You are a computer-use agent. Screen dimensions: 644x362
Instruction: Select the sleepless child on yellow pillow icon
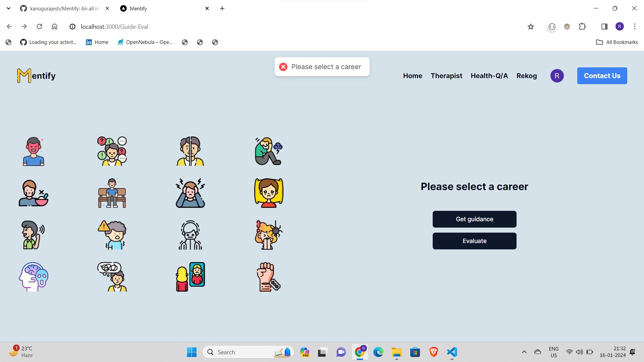(269, 193)
